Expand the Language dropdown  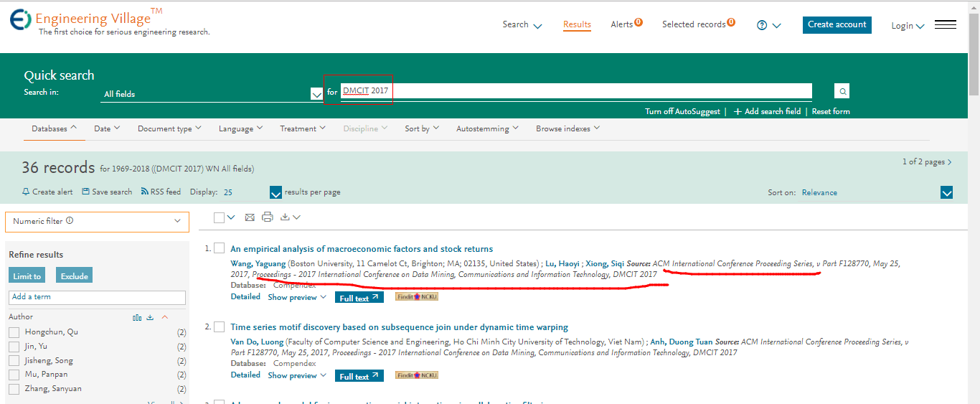click(x=240, y=129)
